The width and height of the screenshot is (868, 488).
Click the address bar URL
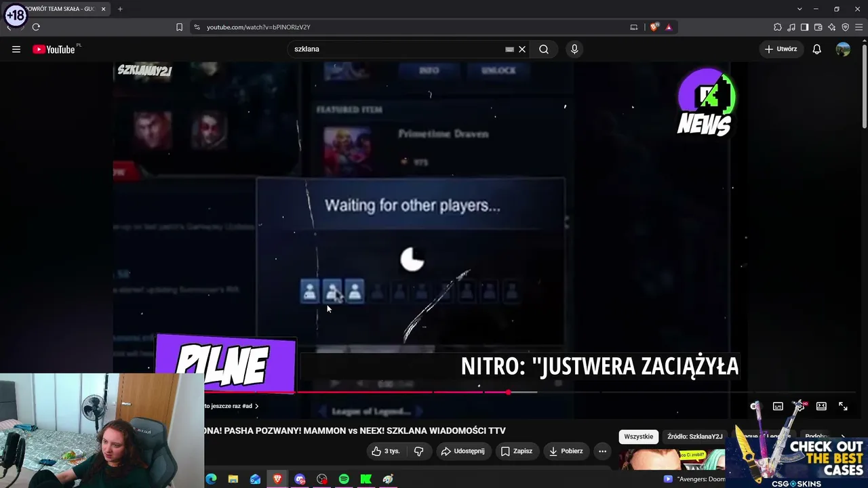click(258, 27)
